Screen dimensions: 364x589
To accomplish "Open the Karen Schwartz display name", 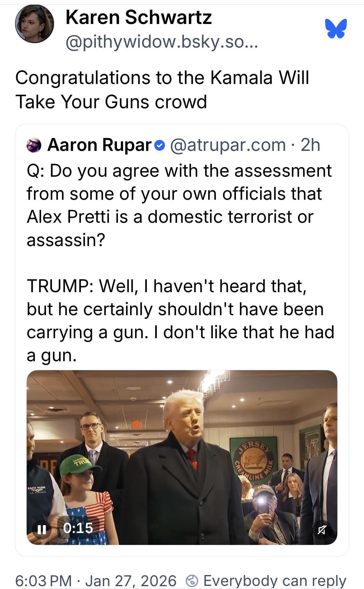I will click(138, 17).
